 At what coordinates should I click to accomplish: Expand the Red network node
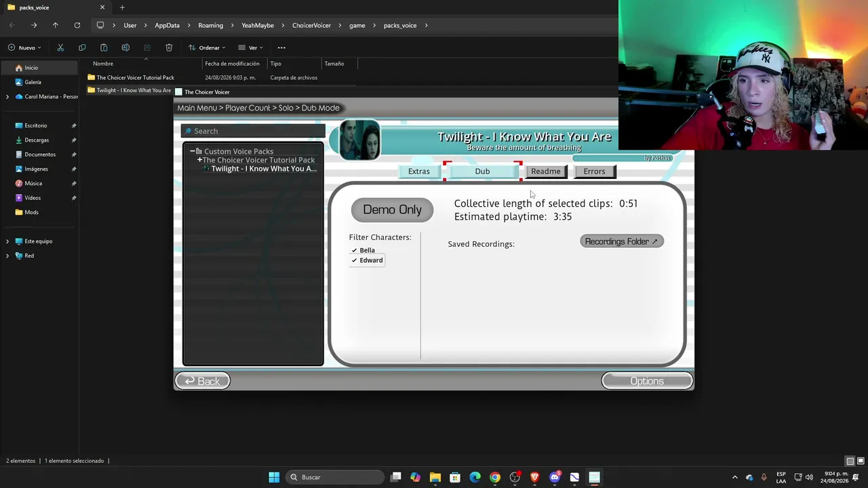7,256
